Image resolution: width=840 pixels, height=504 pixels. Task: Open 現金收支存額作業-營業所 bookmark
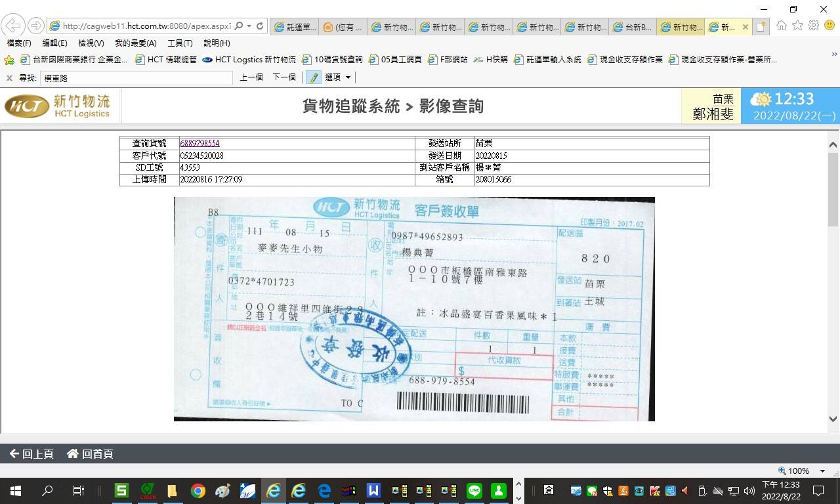(723, 60)
